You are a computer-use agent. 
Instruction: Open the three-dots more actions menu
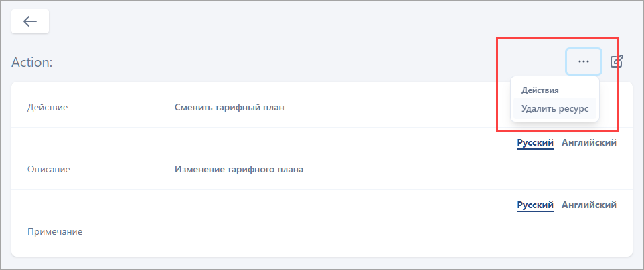pos(583,61)
